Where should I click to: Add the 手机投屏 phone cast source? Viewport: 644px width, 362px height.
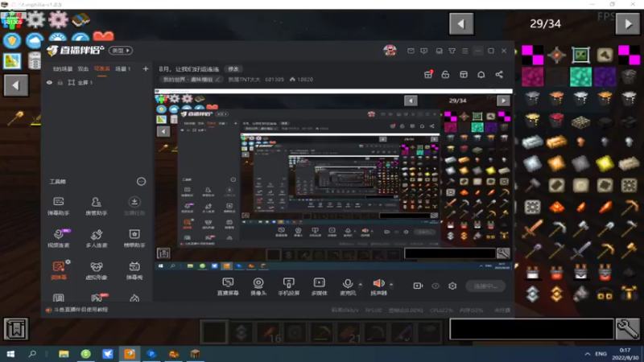[288, 286]
